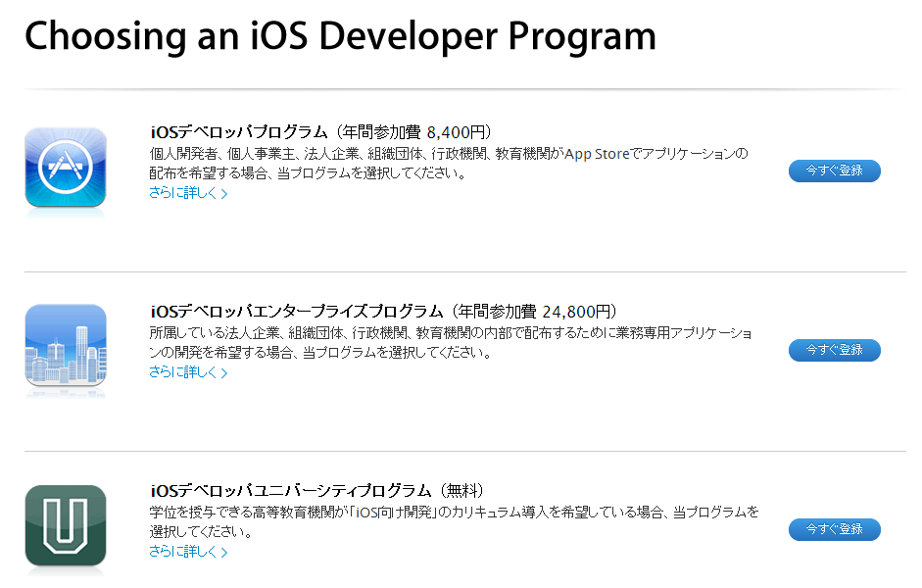Click the blue App Store program icon

66,168
